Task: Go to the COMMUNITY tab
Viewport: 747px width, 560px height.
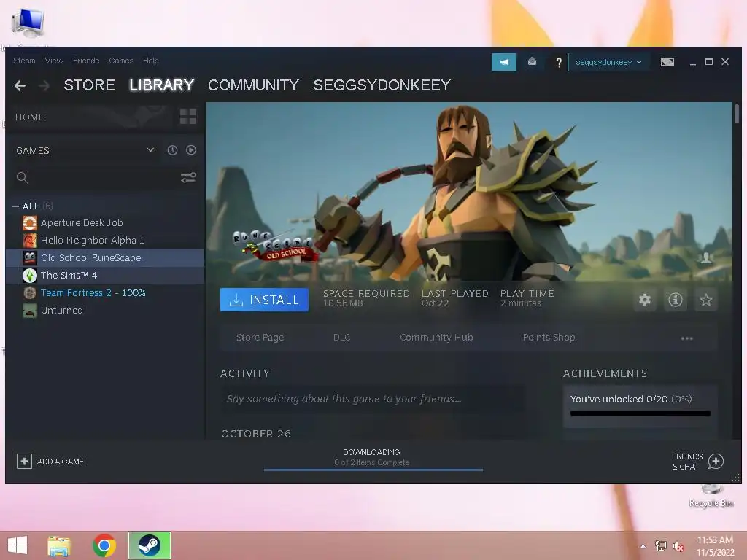Action: click(253, 85)
